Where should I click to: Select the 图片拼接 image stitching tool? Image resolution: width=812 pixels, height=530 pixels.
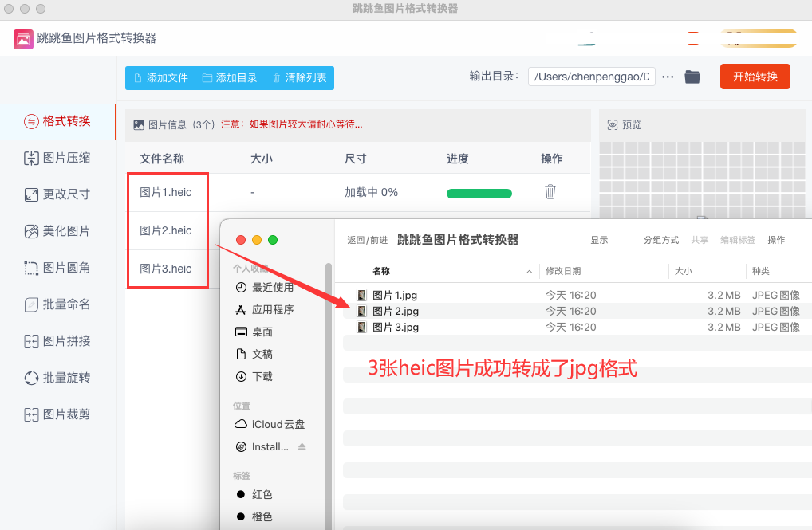pos(57,341)
